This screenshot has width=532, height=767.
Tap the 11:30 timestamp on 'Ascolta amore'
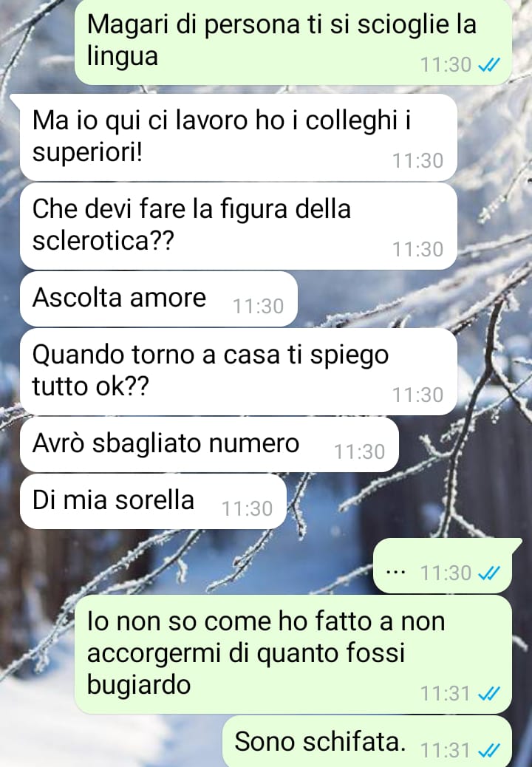coord(258,306)
